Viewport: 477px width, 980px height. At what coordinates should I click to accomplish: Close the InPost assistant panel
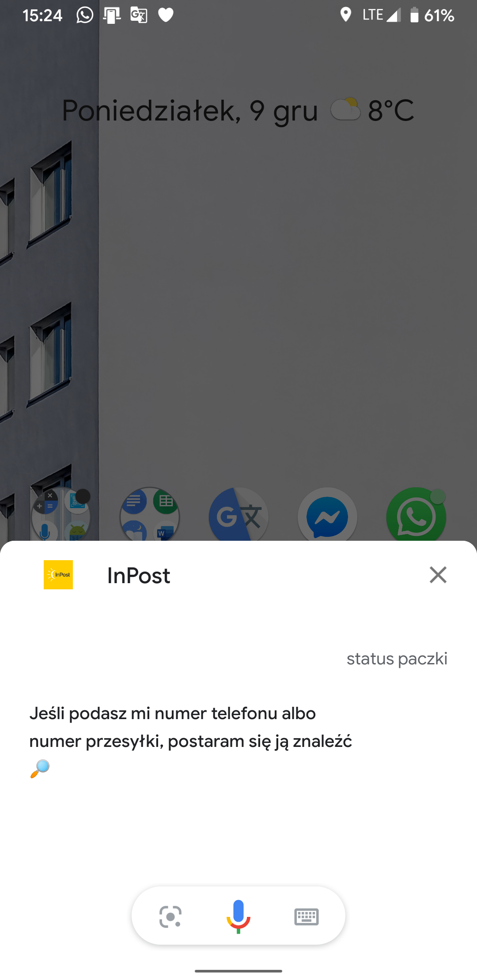coord(438,575)
